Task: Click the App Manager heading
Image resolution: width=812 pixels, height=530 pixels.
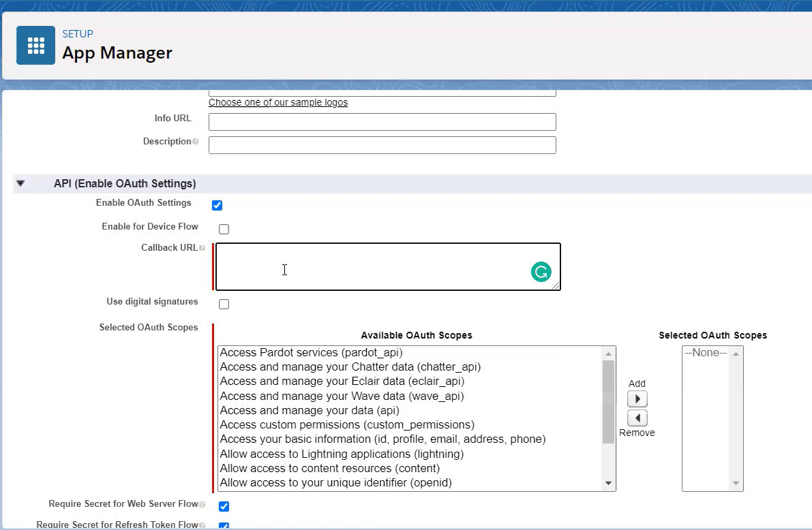Action: pyautogui.click(x=117, y=52)
